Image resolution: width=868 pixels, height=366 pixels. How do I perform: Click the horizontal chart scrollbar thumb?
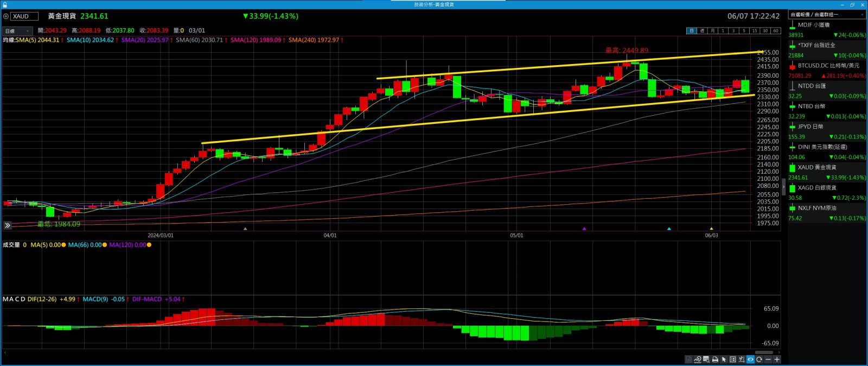click(763, 352)
